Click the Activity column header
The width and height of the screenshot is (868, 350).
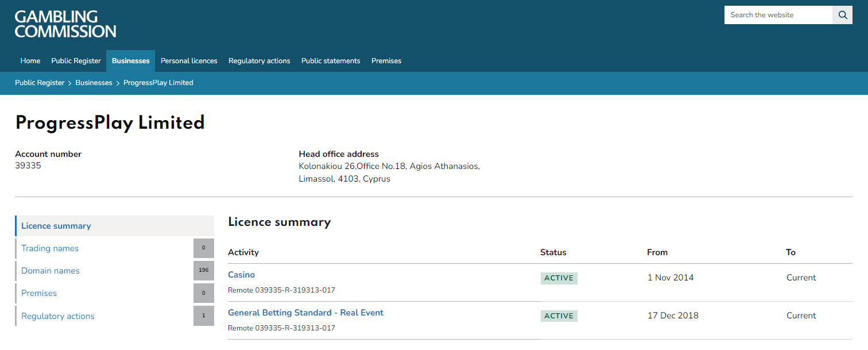coord(243,252)
